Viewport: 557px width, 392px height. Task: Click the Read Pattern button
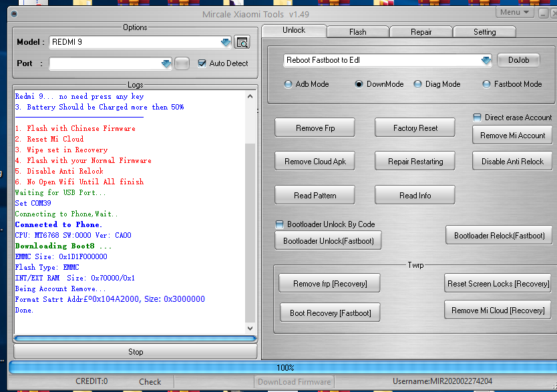[315, 195]
